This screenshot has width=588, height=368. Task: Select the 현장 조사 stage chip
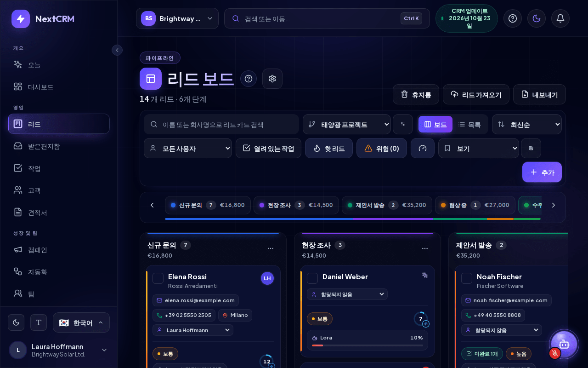tap(296, 205)
